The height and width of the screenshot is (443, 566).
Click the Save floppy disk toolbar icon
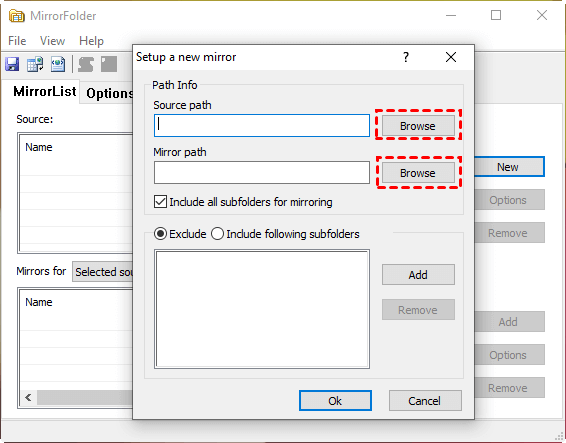tap(12, 64)
